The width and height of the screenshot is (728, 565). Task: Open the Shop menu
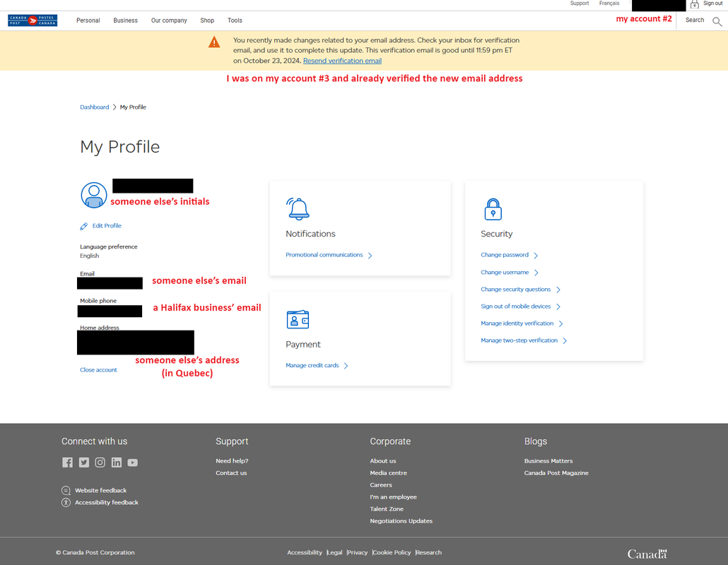(x=207, y=20)
